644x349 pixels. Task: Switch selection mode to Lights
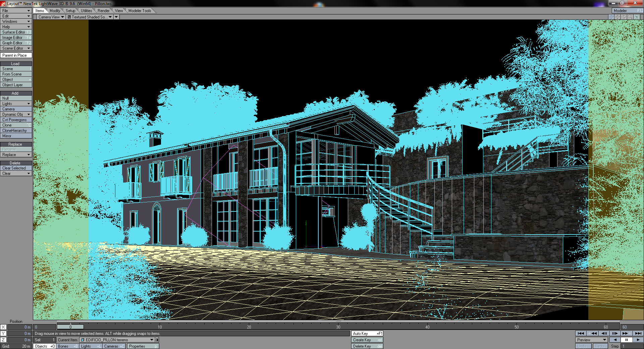click(x=90, y=346)
